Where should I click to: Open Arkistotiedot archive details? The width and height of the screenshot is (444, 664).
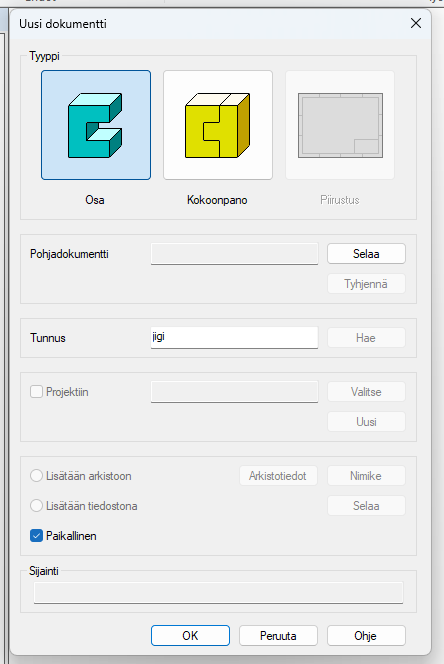(278, 476)
